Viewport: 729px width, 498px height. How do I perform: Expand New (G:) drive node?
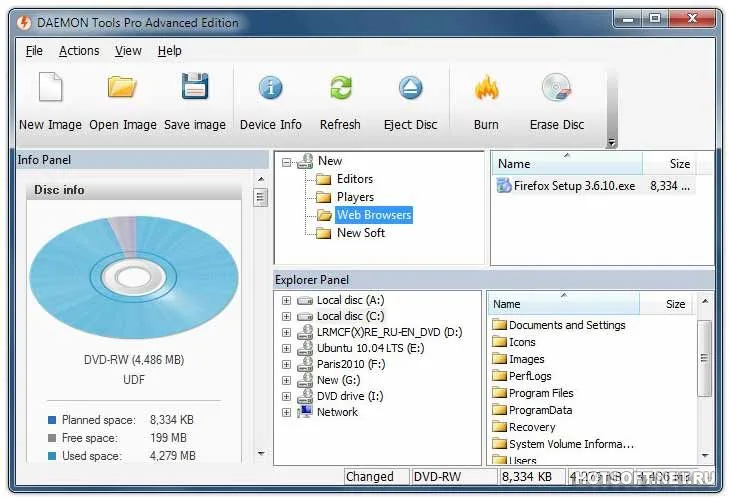tap(286, 381)
